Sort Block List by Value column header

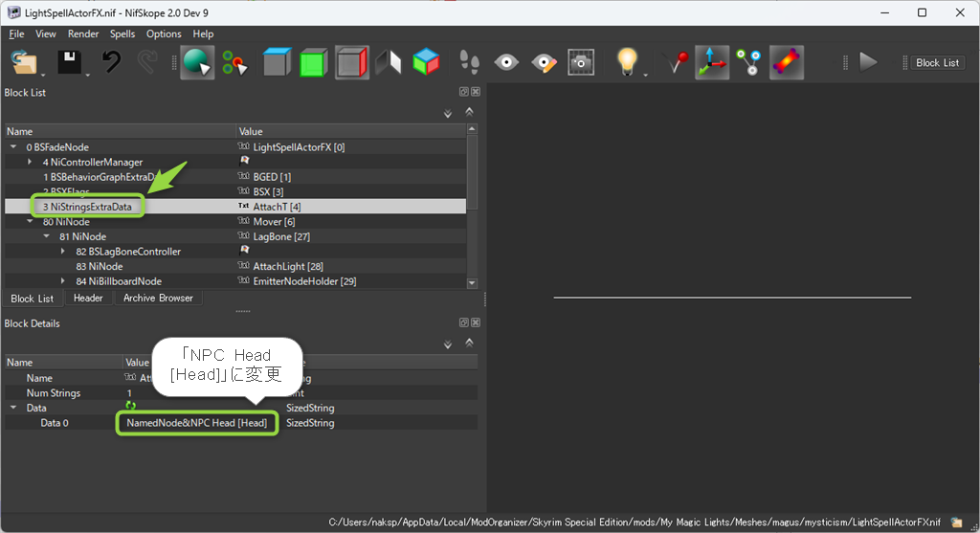tap(351, 131)
